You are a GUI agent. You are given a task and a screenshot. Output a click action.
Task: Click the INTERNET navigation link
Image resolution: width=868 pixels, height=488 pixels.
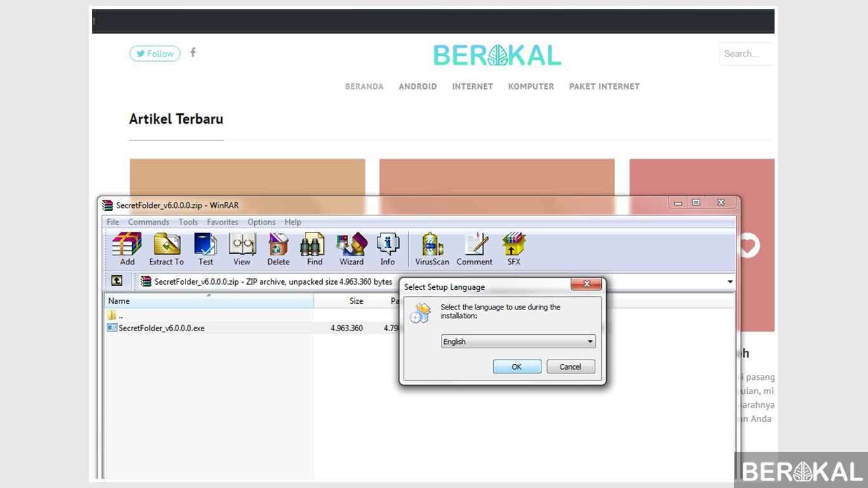472,86
